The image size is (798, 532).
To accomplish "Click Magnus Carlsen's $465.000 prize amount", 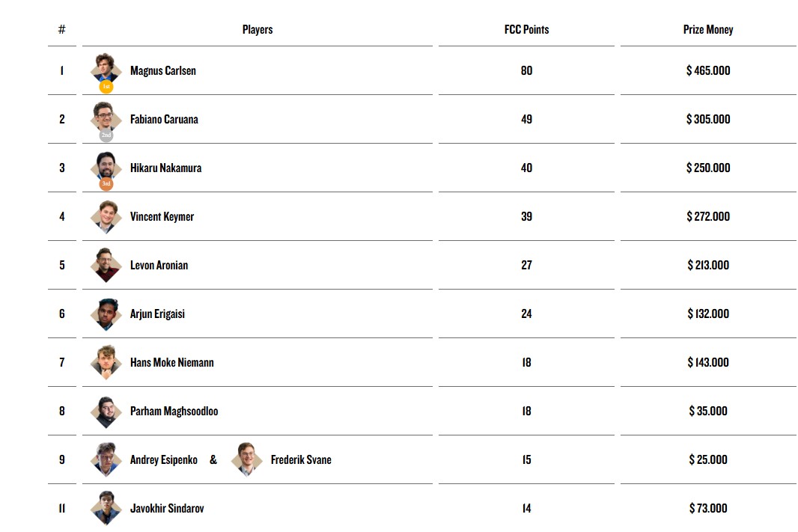I will (x=708, y=70).
